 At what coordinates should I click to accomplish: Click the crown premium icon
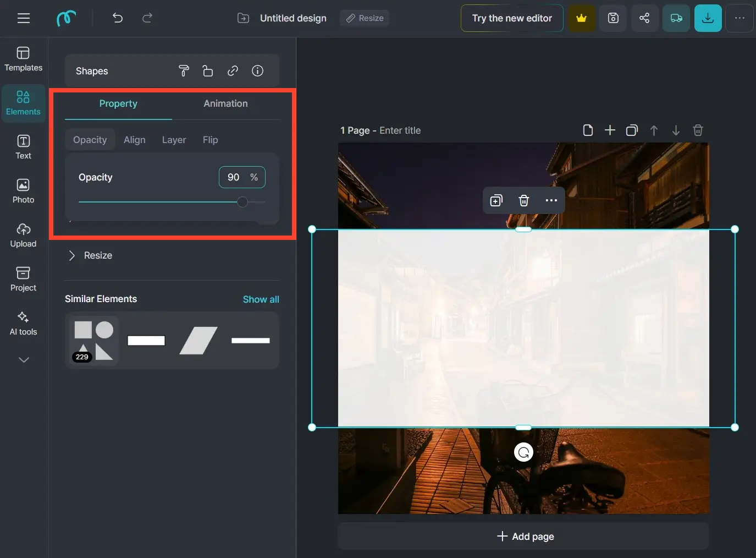(x=581, y=18)
